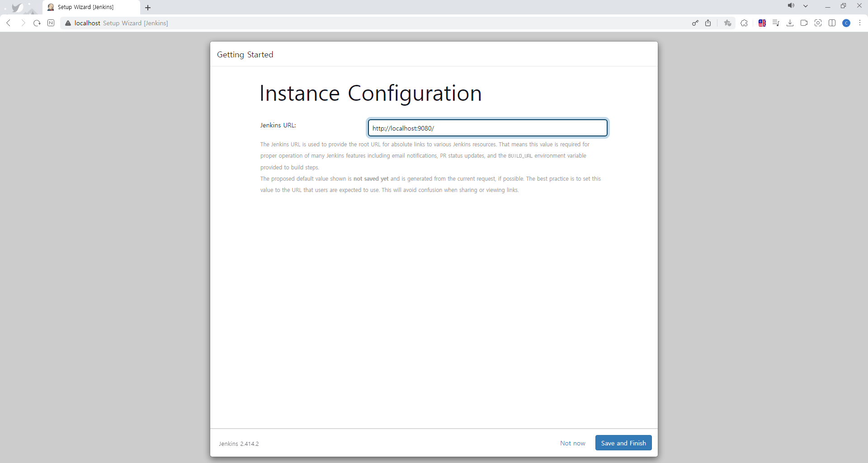Image resolution: width=868 pixels, height=463 pixels.
Task: Reload the current page
Action: [x=37, y=23]
